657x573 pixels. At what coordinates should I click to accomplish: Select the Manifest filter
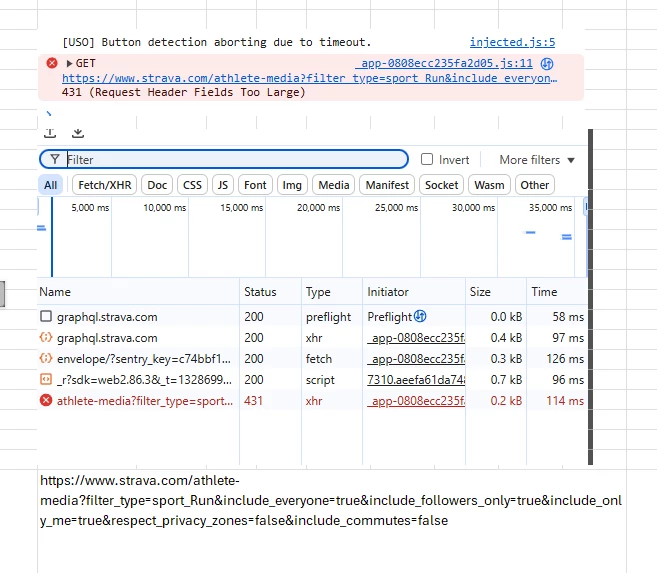(387, 185)
